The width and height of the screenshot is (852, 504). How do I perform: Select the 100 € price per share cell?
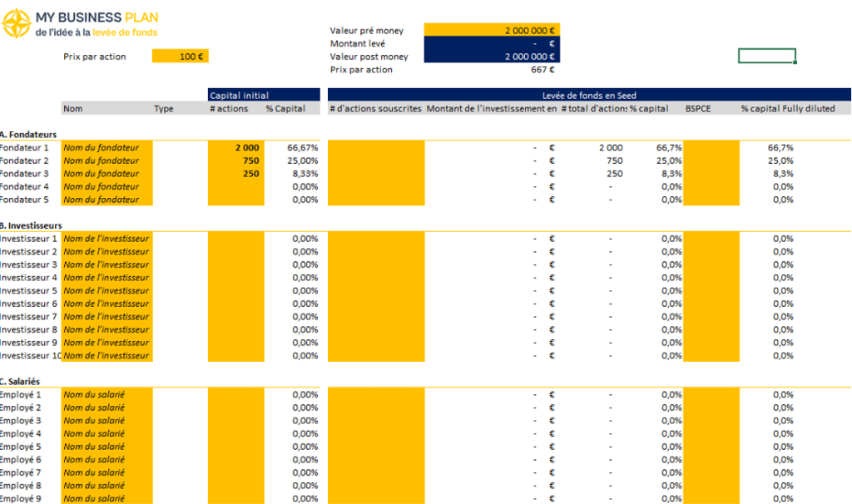181,57
